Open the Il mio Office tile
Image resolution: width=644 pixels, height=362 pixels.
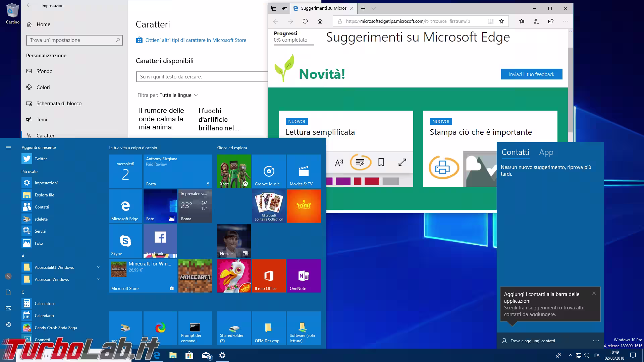click(269, 276)
